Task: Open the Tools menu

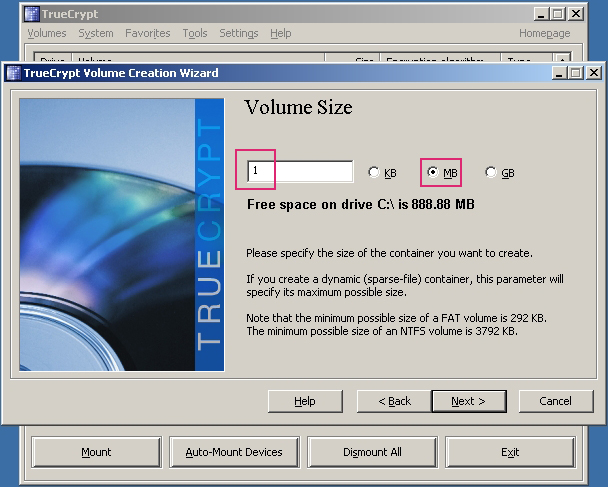Action: (x=195, y=33)
